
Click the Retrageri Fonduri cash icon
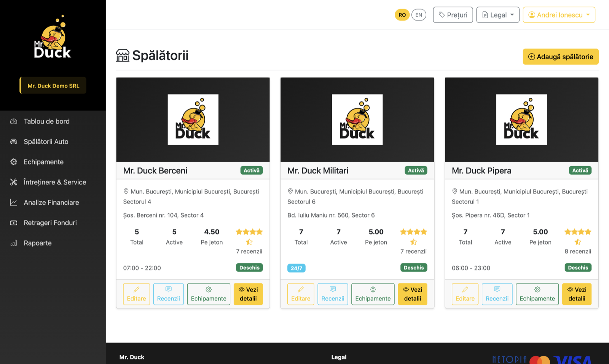click(x=14, y=223)
